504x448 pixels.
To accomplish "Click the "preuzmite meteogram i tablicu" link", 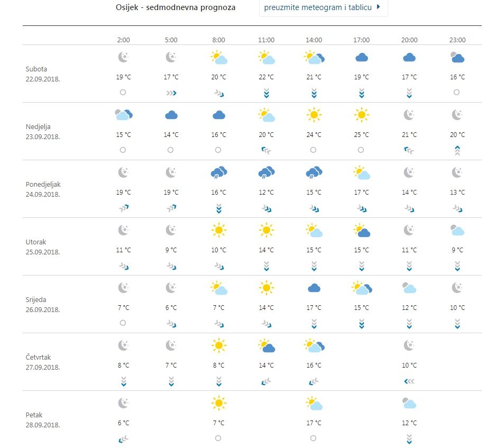I will click(x=318, y=8).
